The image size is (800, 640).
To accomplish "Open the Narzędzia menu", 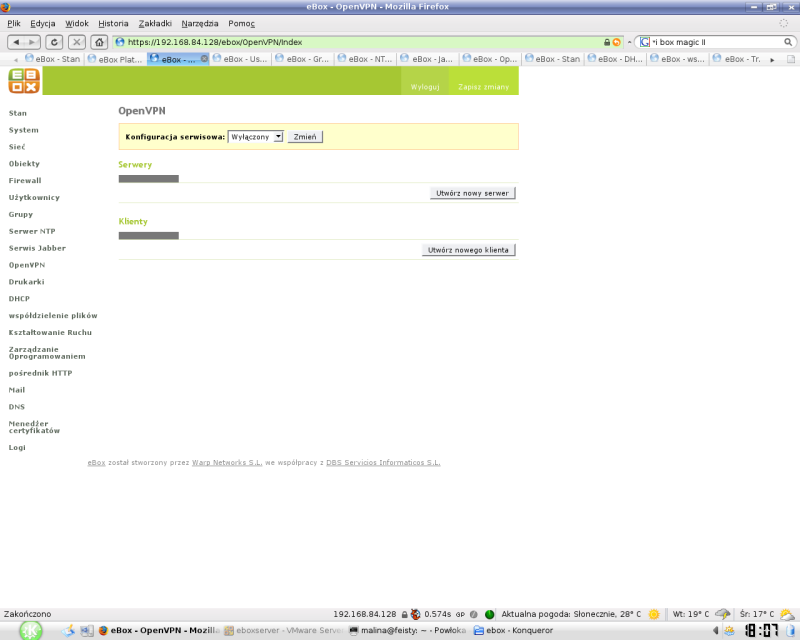I will point(199,23).
